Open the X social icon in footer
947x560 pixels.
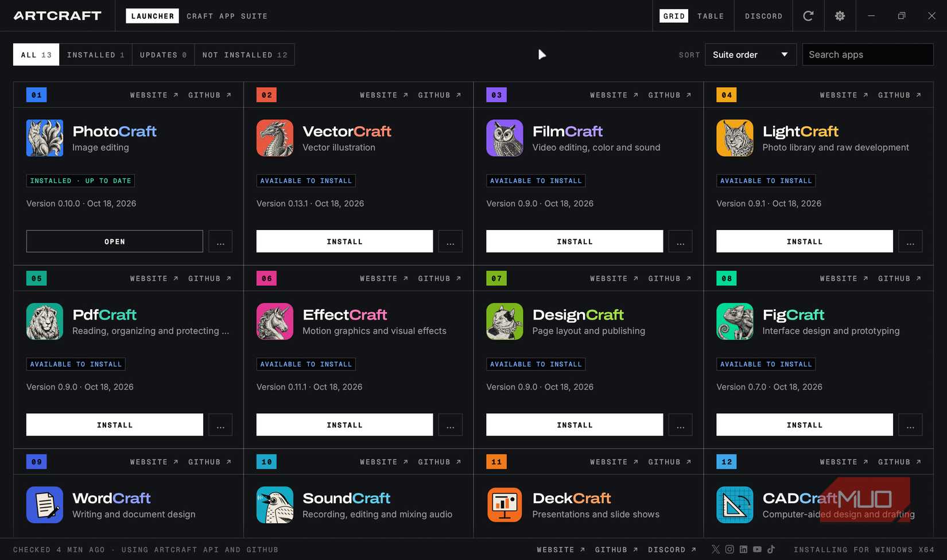coord(716,549)
